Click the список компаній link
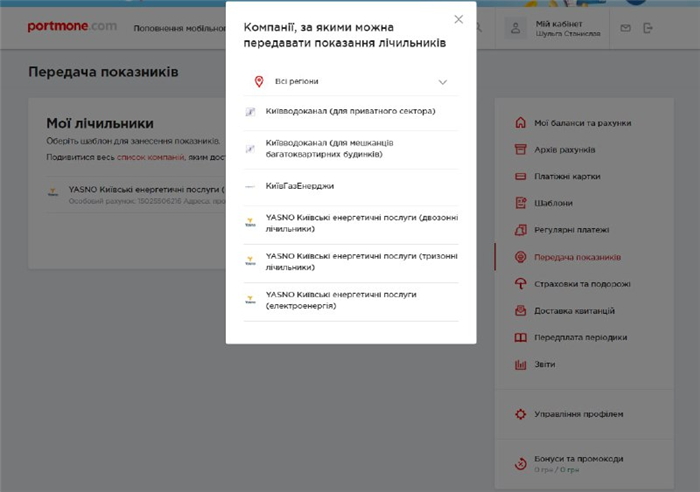 pos(150,157)
